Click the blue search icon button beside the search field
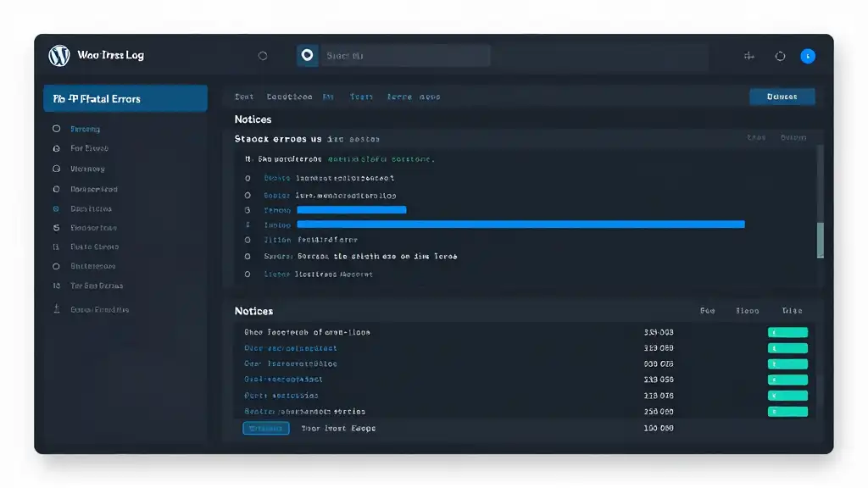 (307, 55)
